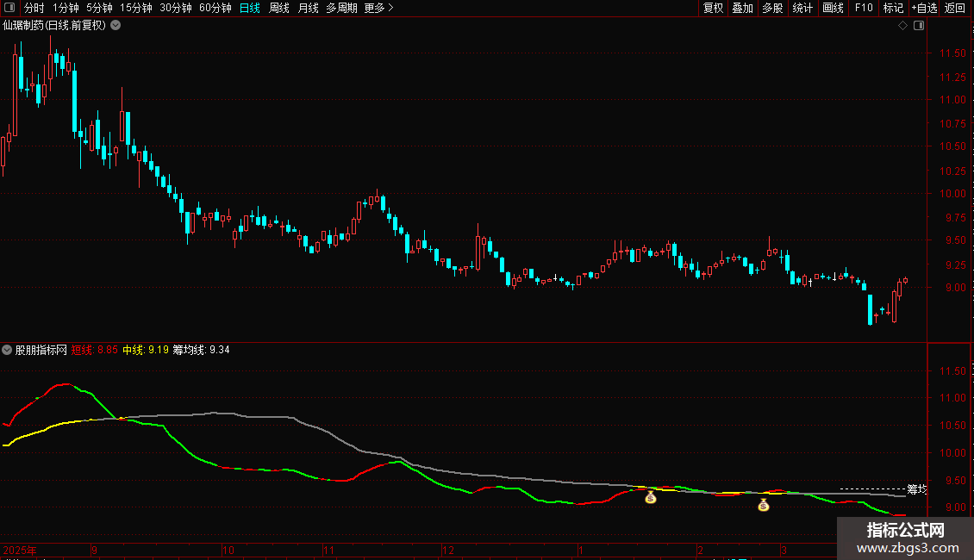
Task: Select the 日线 daily period
Action: pos(250,8)
